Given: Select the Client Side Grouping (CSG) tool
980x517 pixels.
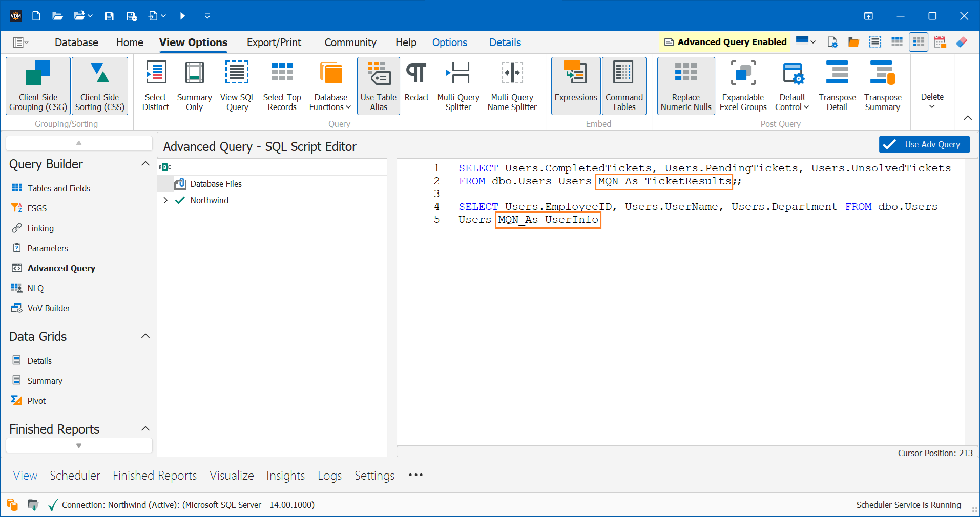Looking at the screenshot, I should [37, 86].
